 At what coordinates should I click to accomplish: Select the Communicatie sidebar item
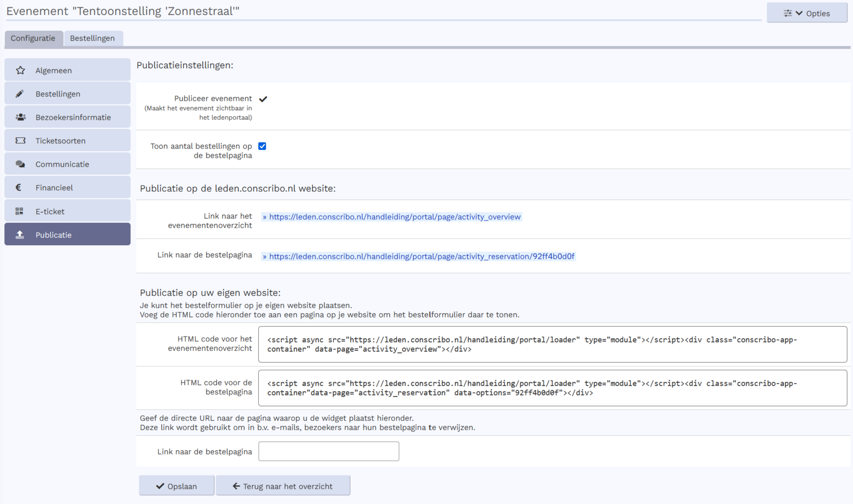tap(67, 164)
